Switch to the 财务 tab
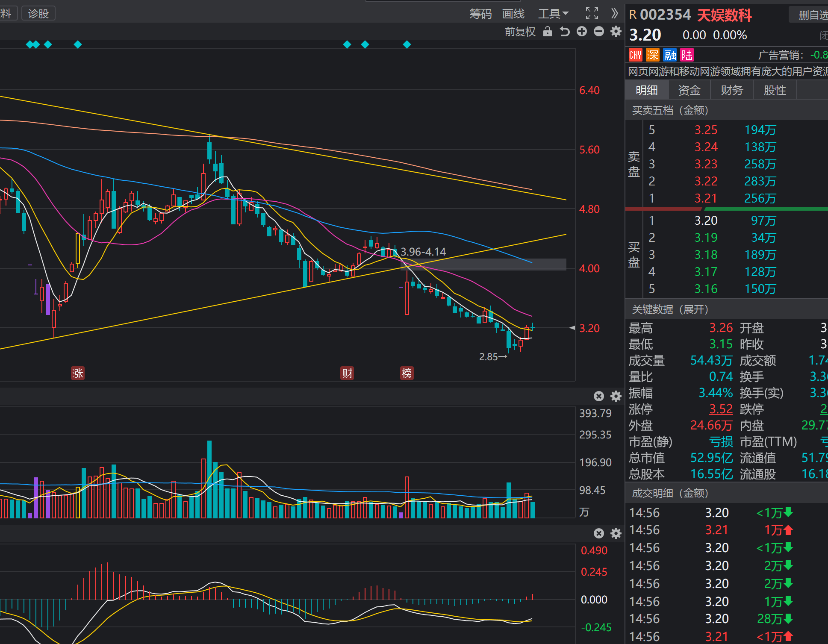The image size is (828, 644). 732,90
